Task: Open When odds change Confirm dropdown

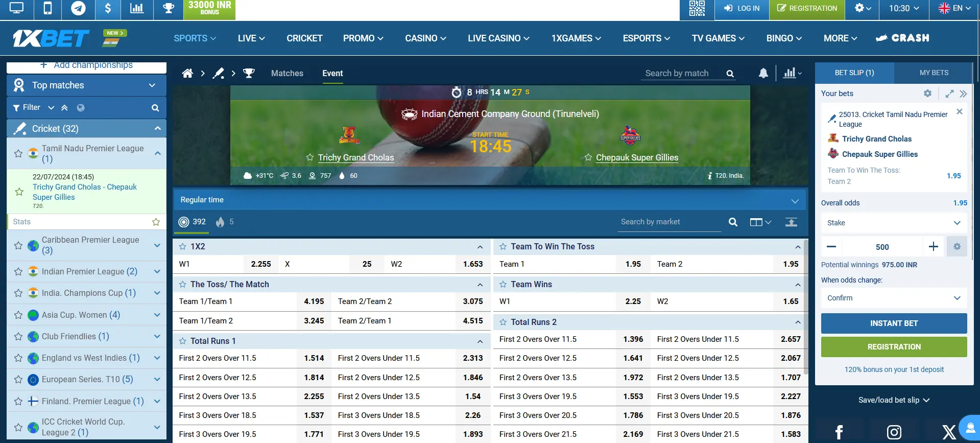Action: (x=894, y=298)
